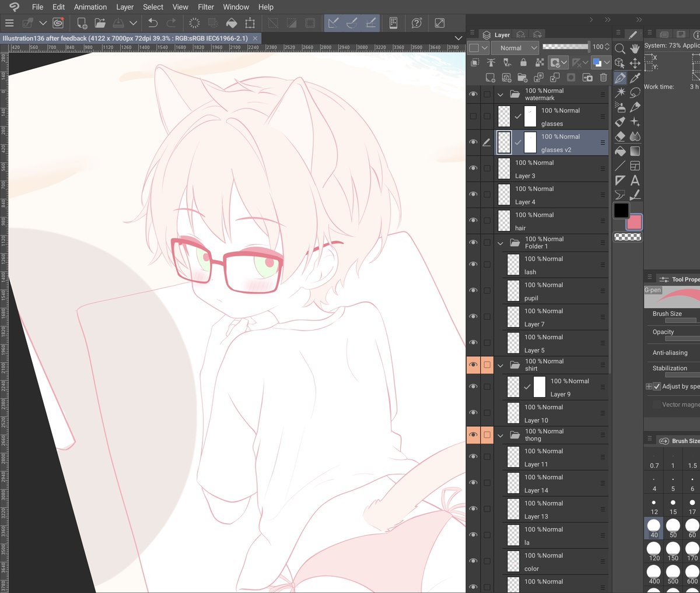Collapse the shirt folder
This screenshot has width=700, height=593.
501,365
